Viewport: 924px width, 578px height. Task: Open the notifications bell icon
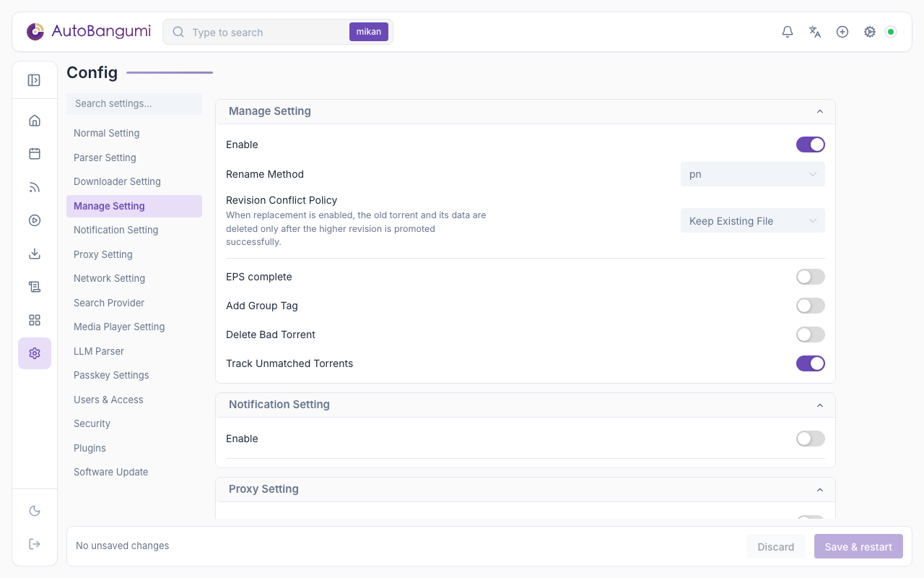click(x=788, y=32)
